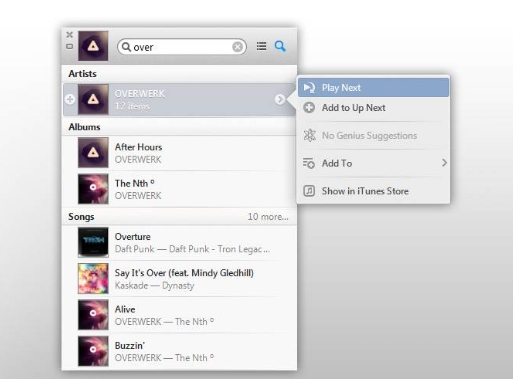Click the Tron Legacy album artwork
The width and height of the screenshot is (513, 379).
pyautogui.click(x=93, y=242)
